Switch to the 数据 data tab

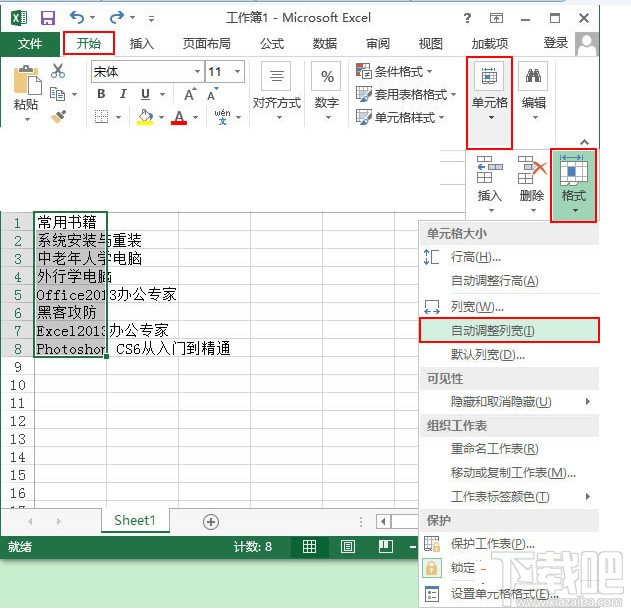[x=325, y=43]
